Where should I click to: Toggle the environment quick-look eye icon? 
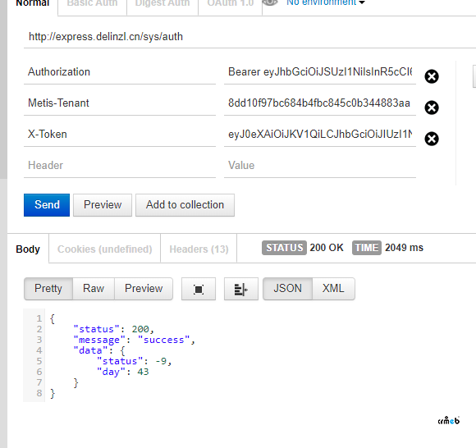270,3
